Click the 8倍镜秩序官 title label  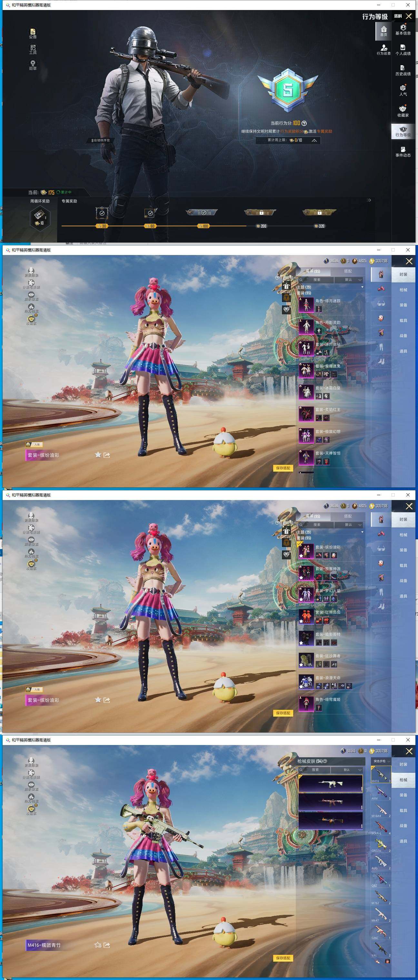(100, 140)
